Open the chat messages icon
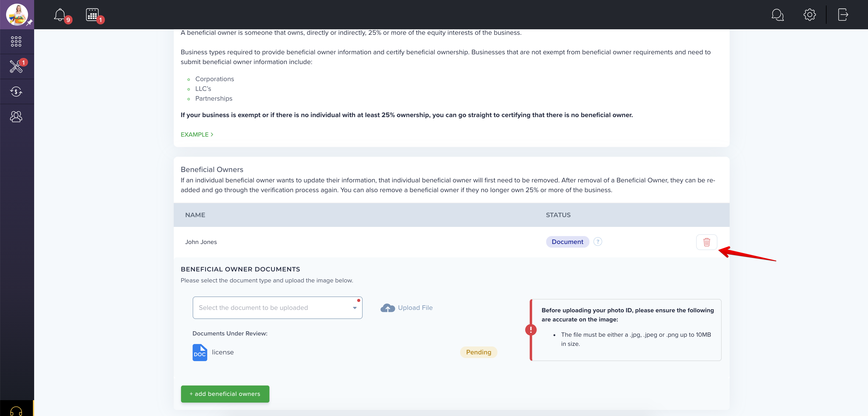The image size is (868, 416). click(x=777, y=15)
